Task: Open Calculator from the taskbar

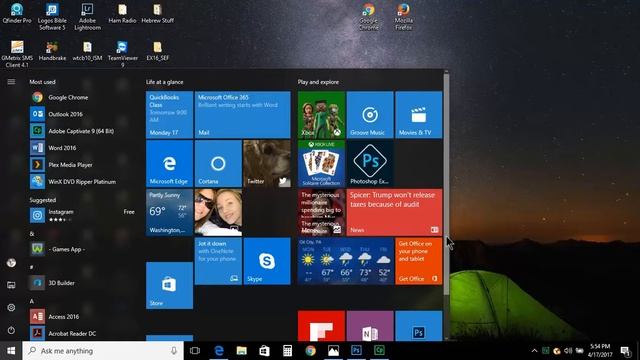Action: (287, 351)
